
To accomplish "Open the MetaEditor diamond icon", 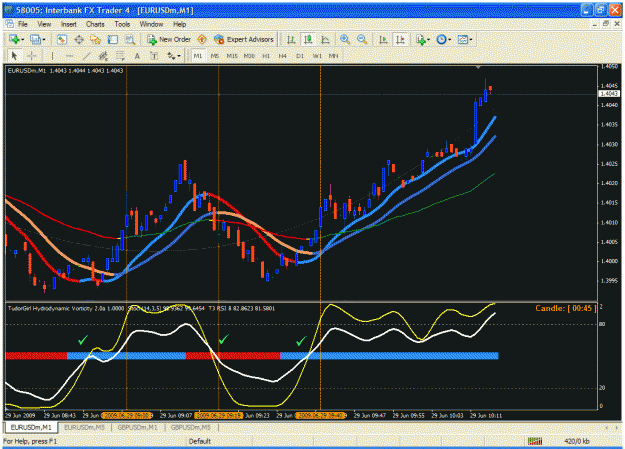I will (x=202, y=39).
